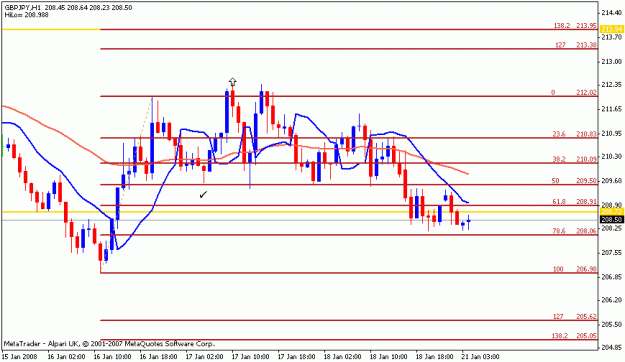Click the Fibonacci label 138.2 205.05
Viewport: 625px width, 362px height.
[575, 336]
